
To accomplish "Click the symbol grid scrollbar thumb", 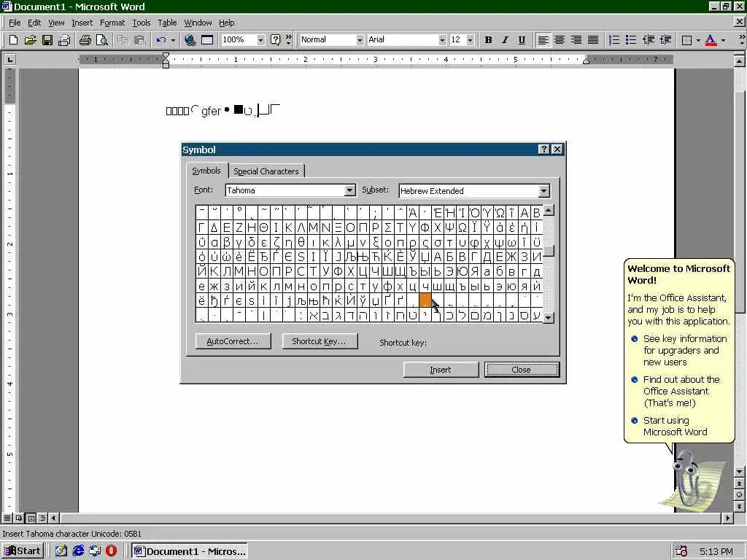I will coord(549,251).
